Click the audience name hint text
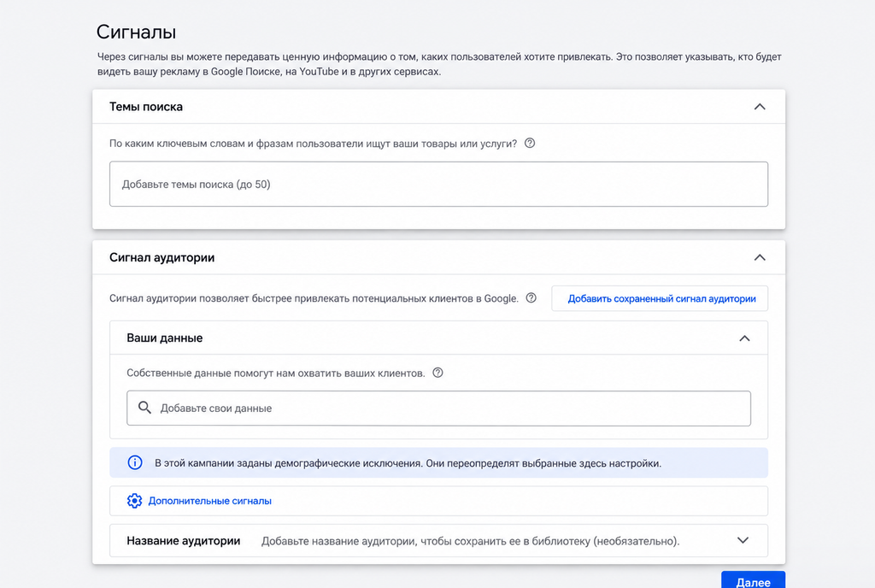The width and height of the screenshot is (875, 588). point(471,541)
